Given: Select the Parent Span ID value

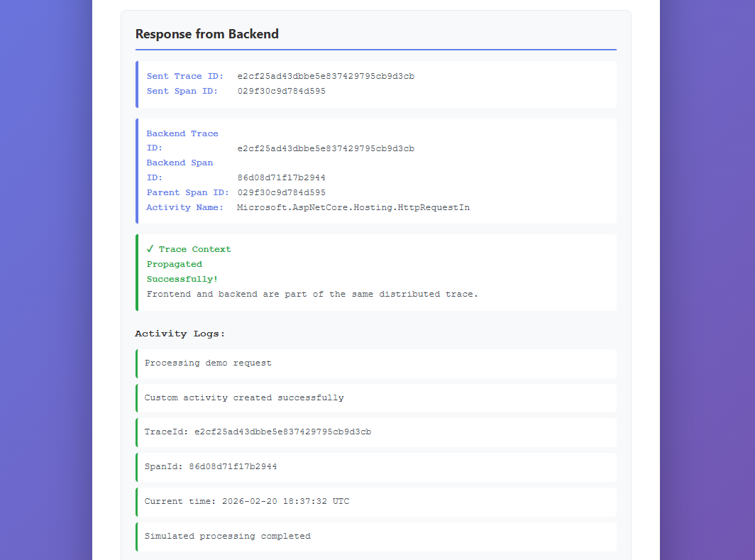Looking at the screenshot, I should click(x=282, y=192).
